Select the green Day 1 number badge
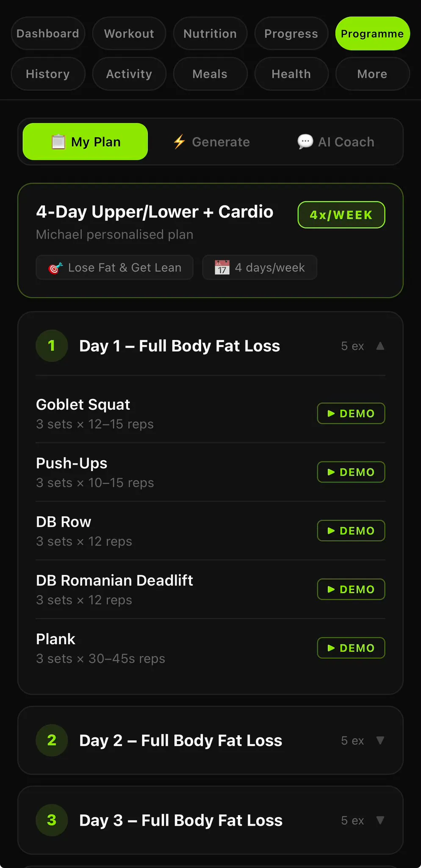Screen dimensions: 421x868 [x=52, y=346]
